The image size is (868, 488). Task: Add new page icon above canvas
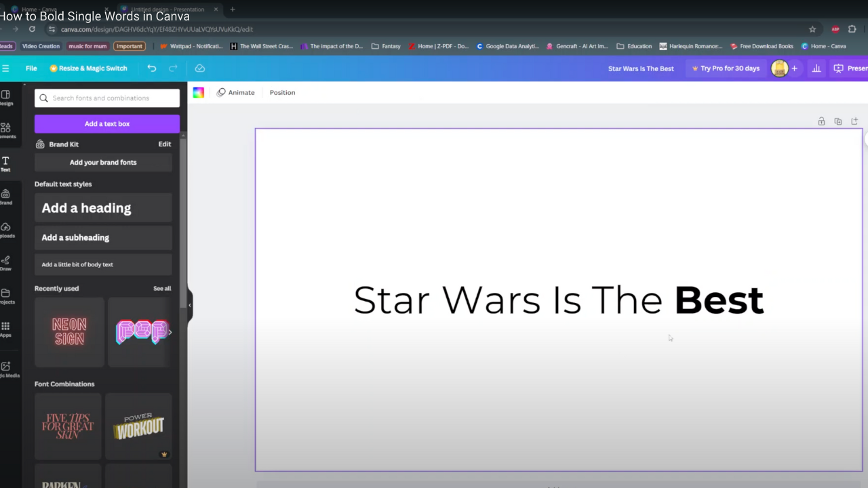pyautogui.click(x=854, y=121)
